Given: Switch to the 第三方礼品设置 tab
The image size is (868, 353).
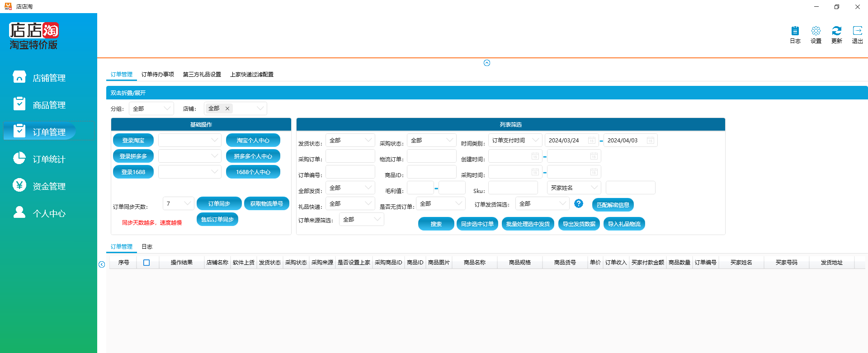Looking at the screenshot, I should click(x=202, y=75).
